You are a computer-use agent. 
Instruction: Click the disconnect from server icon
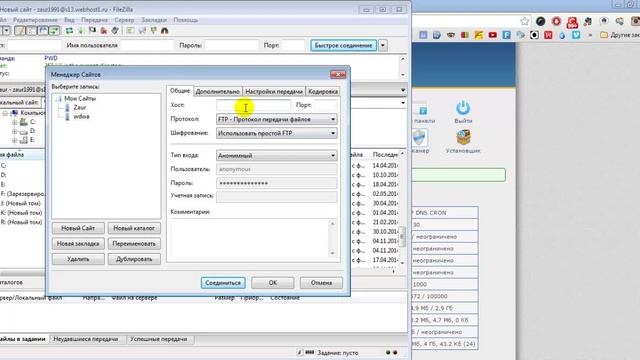(x=104, y=31)
